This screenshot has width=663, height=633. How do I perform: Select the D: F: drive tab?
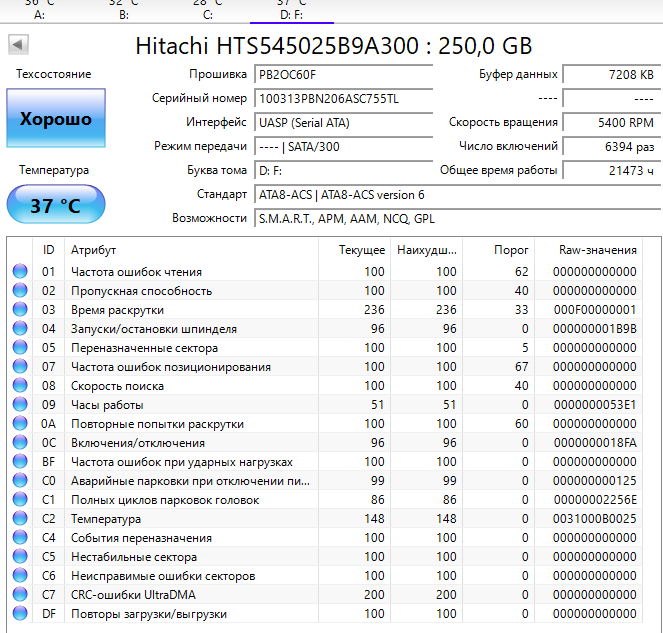pyautogui.click(x=292, y=10)
